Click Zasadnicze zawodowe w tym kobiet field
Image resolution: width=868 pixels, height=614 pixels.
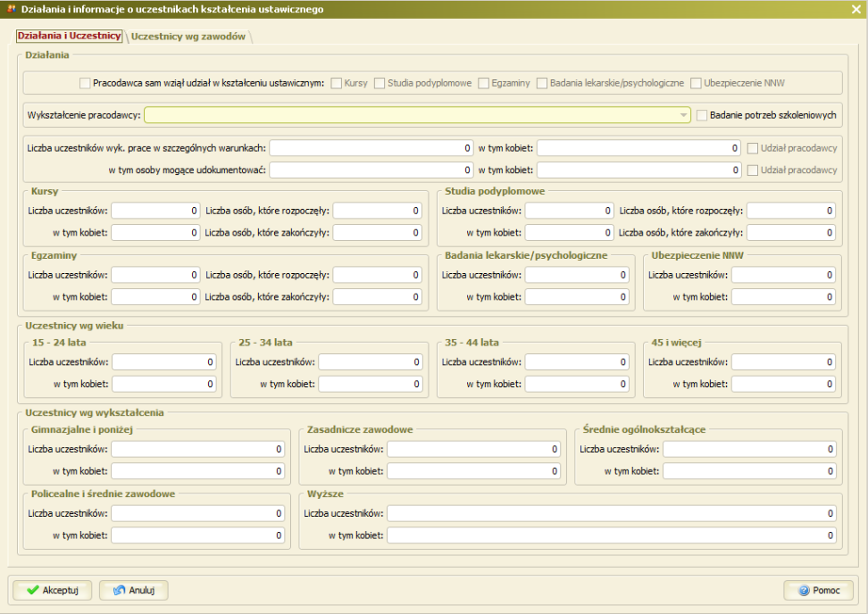(x=473, y=471)
